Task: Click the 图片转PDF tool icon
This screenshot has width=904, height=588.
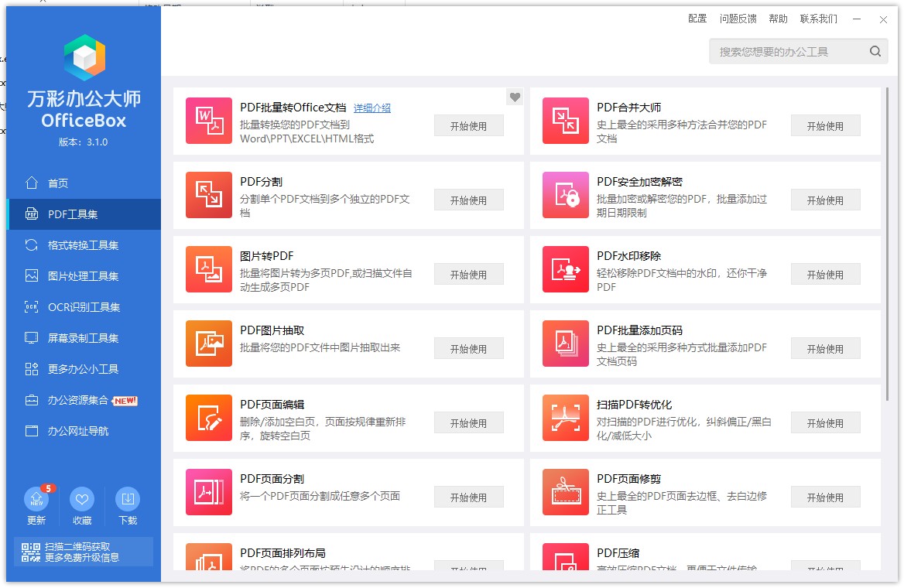Action: point(209,269)
